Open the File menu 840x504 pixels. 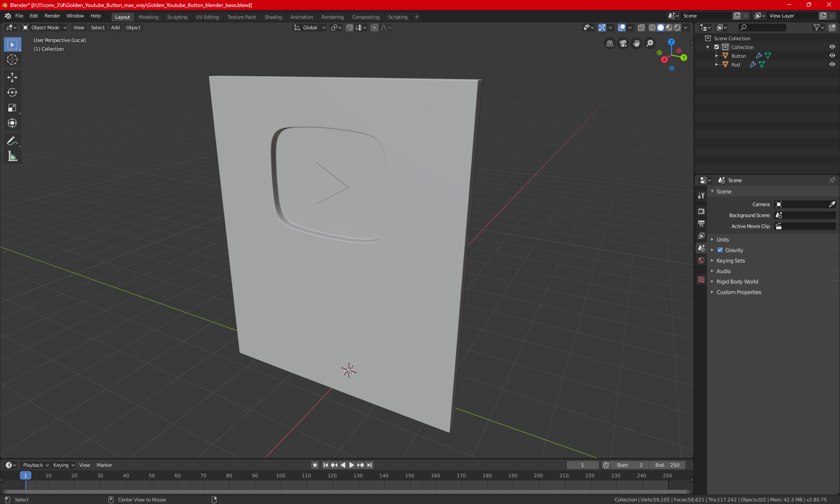coord(19,16)
